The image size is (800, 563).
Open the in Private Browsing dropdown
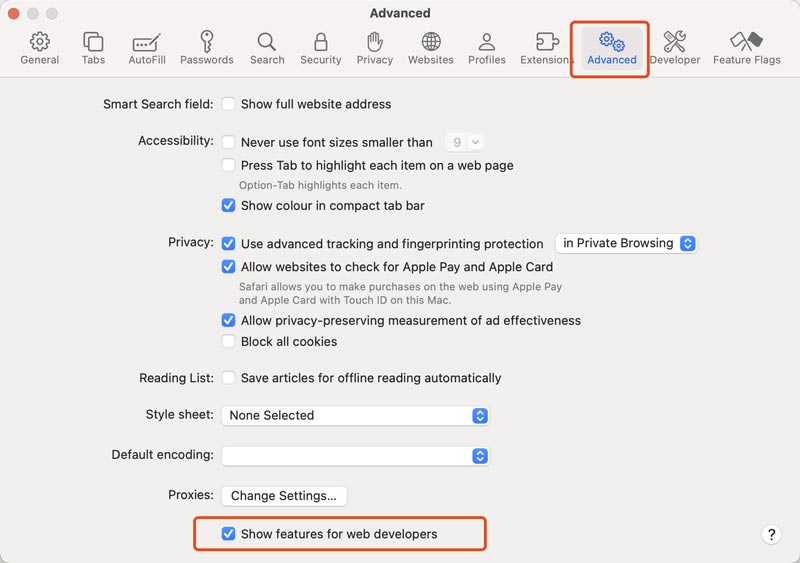(x=626, y=243)
